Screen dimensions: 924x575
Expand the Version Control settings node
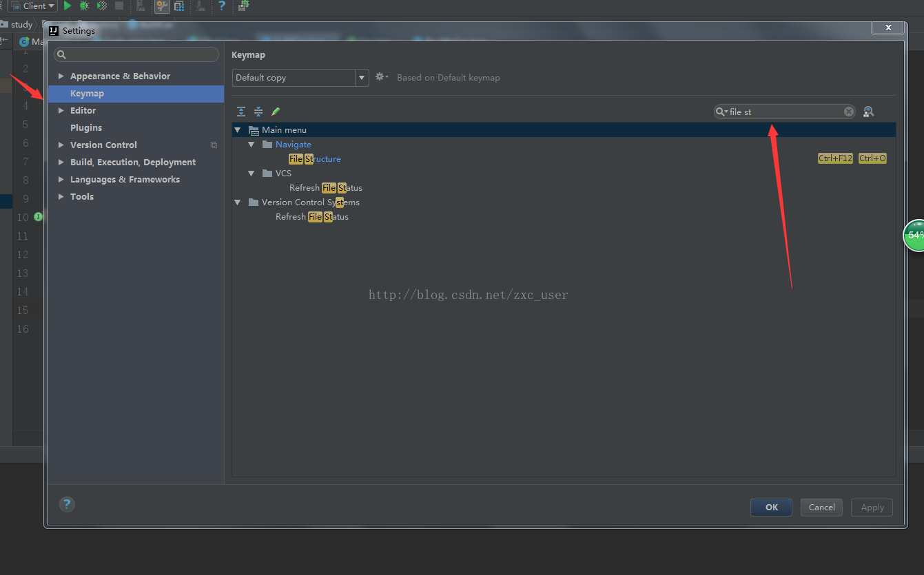(x=61, y=145)
